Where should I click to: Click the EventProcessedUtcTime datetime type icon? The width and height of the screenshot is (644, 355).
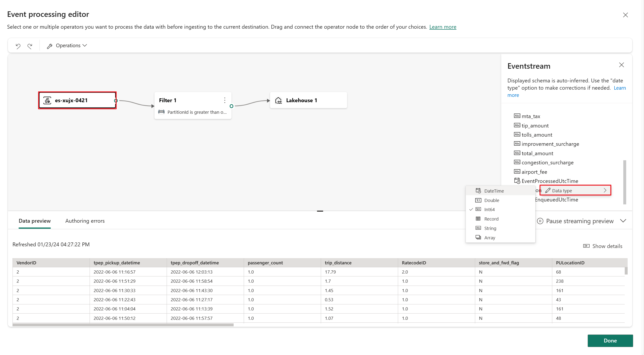tap(517, 181)
